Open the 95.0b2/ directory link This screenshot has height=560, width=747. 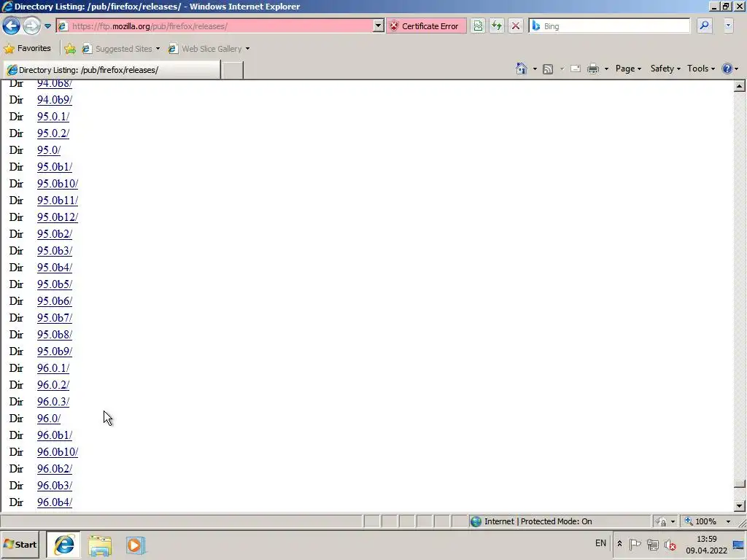pyautogui.click(x=55, y=234)
